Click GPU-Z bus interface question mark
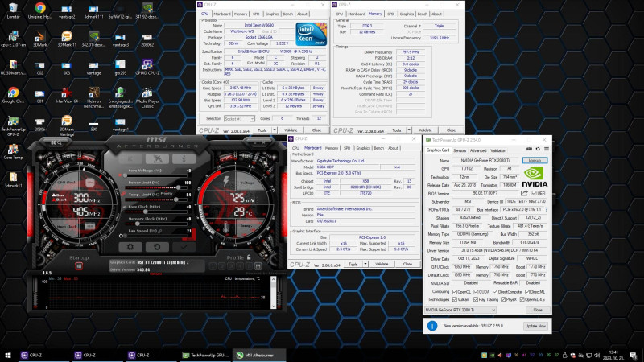644x362 pixels. pos(547,209)
